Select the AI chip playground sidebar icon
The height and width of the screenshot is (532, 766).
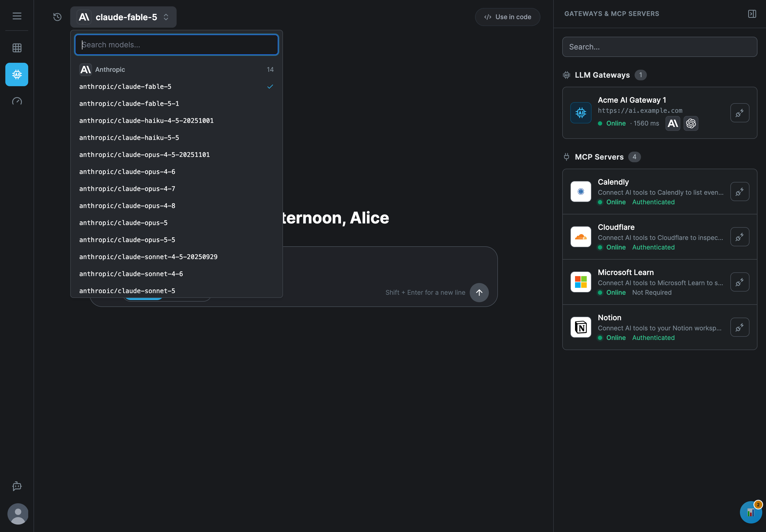point(17,74)
